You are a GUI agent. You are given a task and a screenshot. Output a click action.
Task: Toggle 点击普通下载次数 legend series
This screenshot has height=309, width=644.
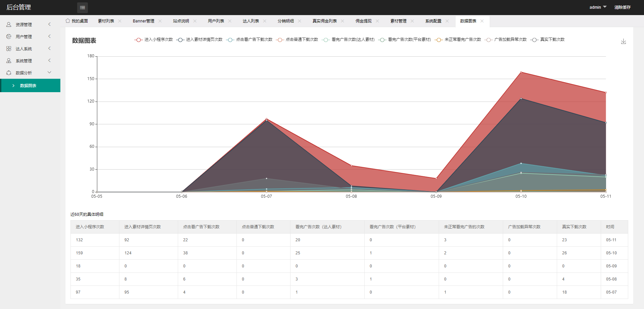[x=297, y=40]
